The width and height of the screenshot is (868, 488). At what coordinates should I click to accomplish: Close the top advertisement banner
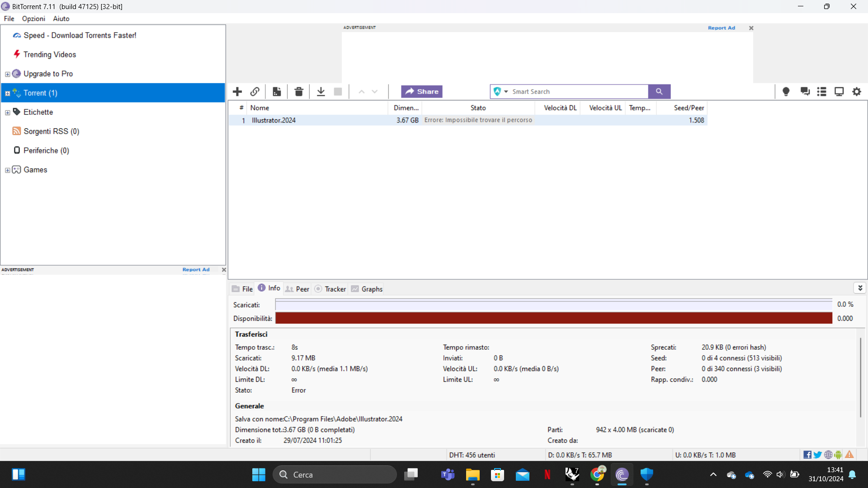click(x=751, y=28)
